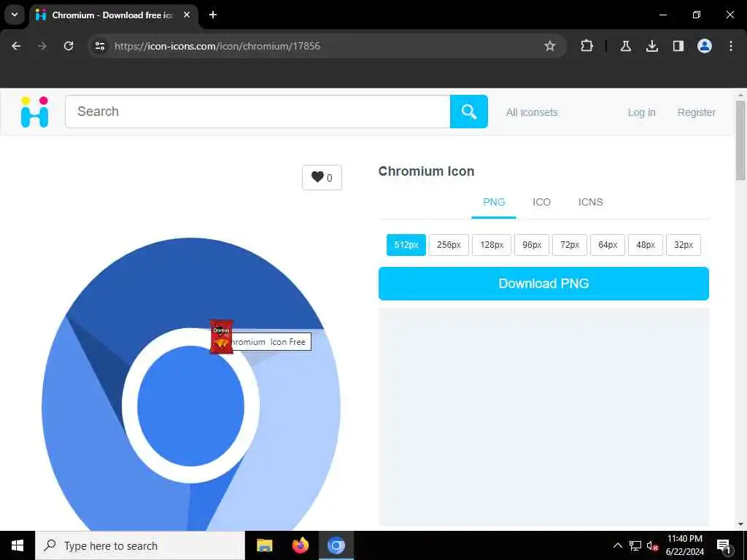The image size is (747, 560).
Task: Click the Chromium taskbar icon
Action: coord(336,545)
